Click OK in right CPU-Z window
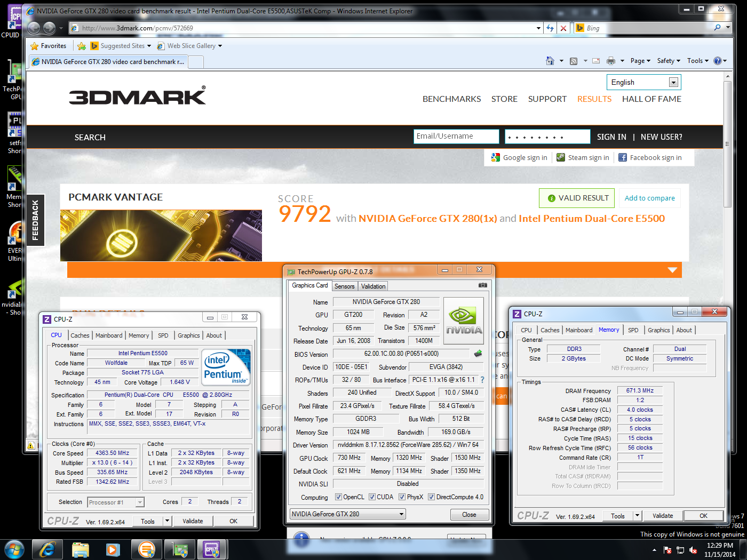Image resolution: width=747 pixels, height=560 pixels. point(703,516)
